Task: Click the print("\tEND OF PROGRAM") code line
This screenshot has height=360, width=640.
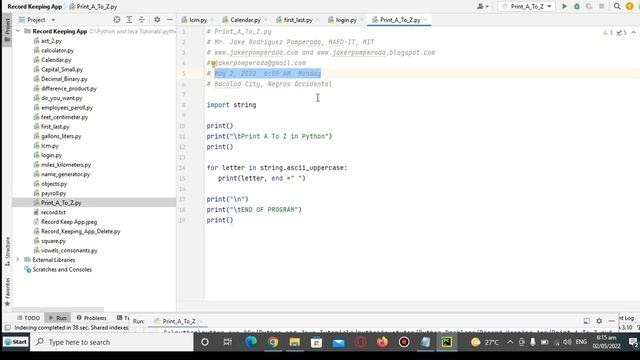Action: [x=254, y=209]
